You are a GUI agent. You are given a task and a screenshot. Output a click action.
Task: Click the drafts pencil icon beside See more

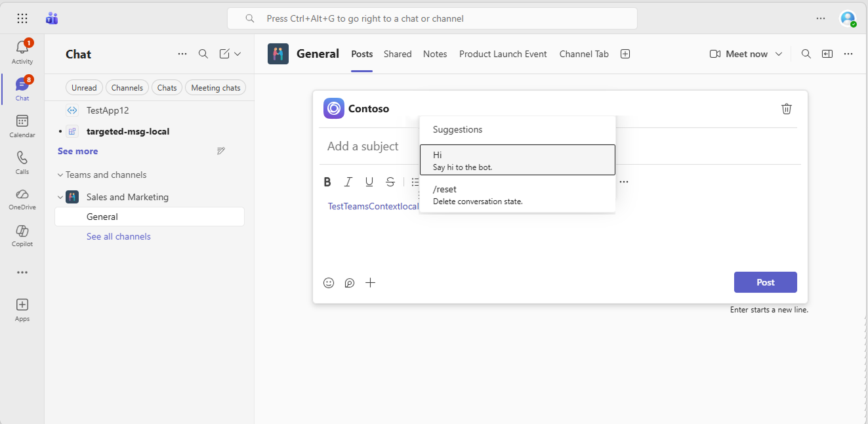coord(221,151)
